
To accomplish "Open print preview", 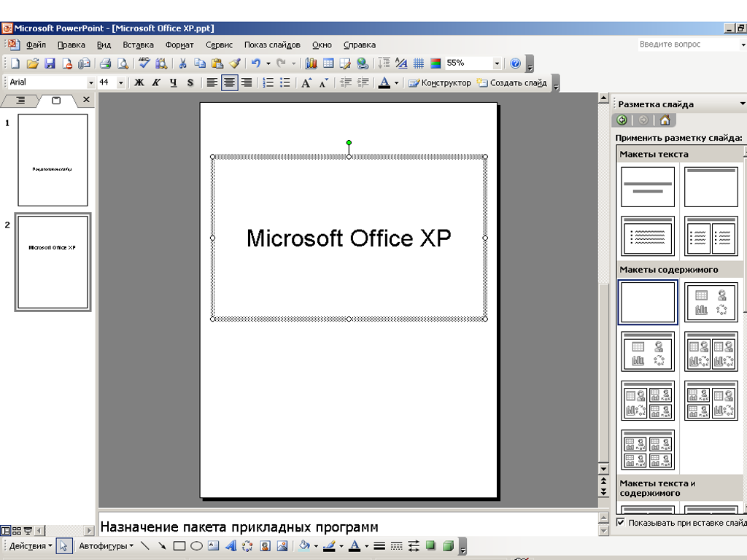I will coord(123,63).
